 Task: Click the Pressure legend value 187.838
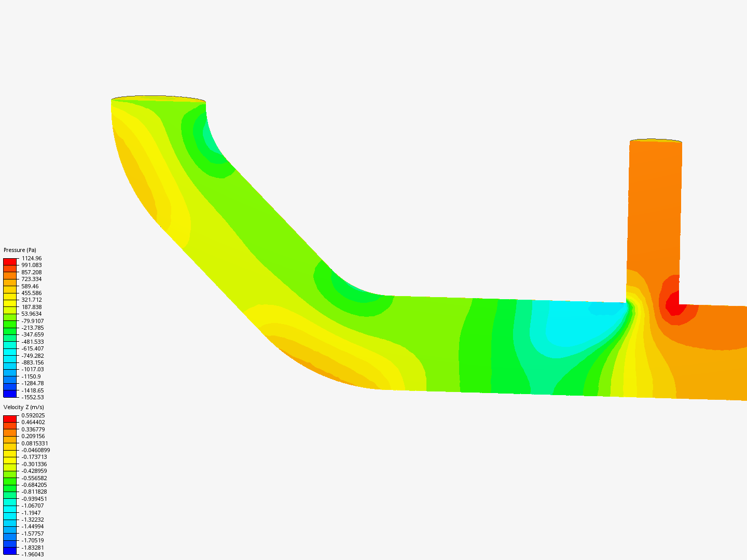32,307
